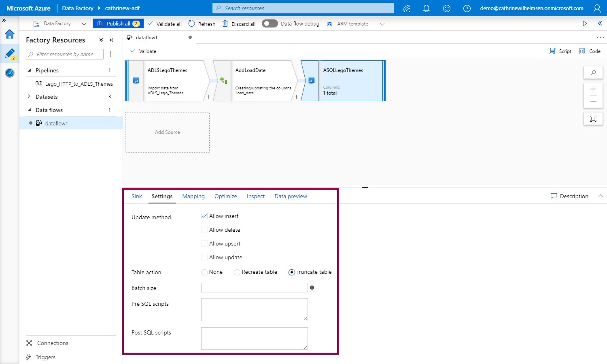Switch to the Mapping tab
The width and height of the screenshot is (607, 364).
click(193, 197)
